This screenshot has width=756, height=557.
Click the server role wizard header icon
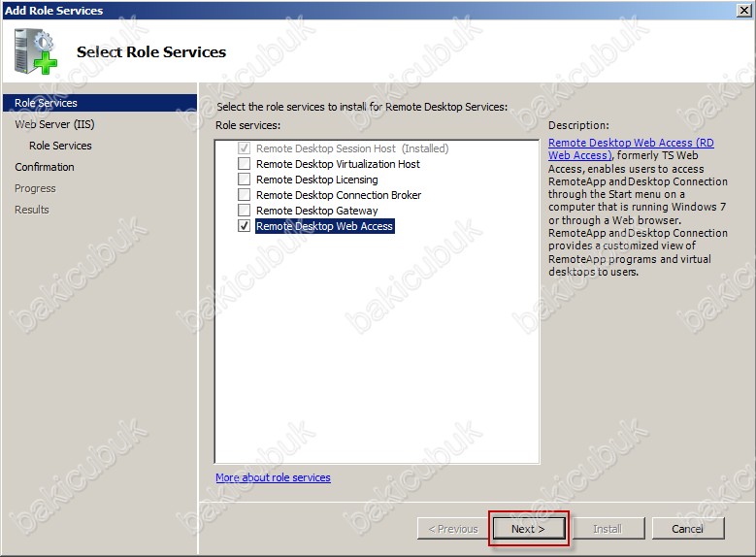(35, 53)
